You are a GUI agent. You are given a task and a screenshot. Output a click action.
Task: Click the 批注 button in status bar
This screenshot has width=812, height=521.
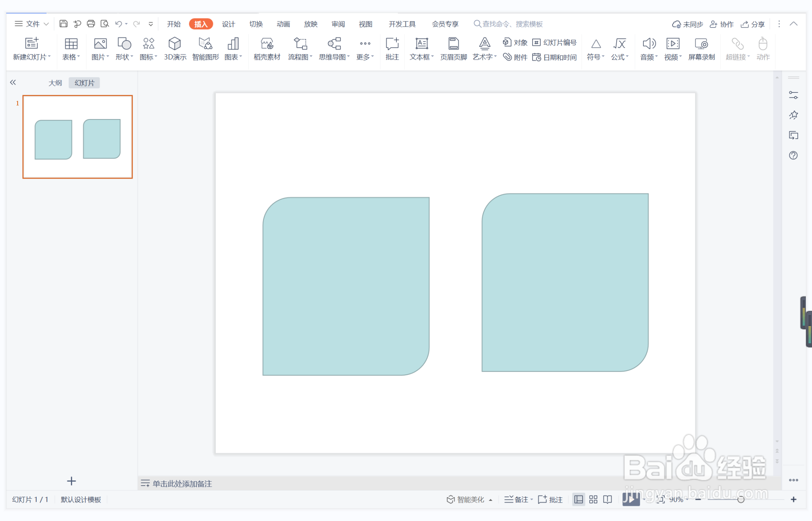[550, 500]
